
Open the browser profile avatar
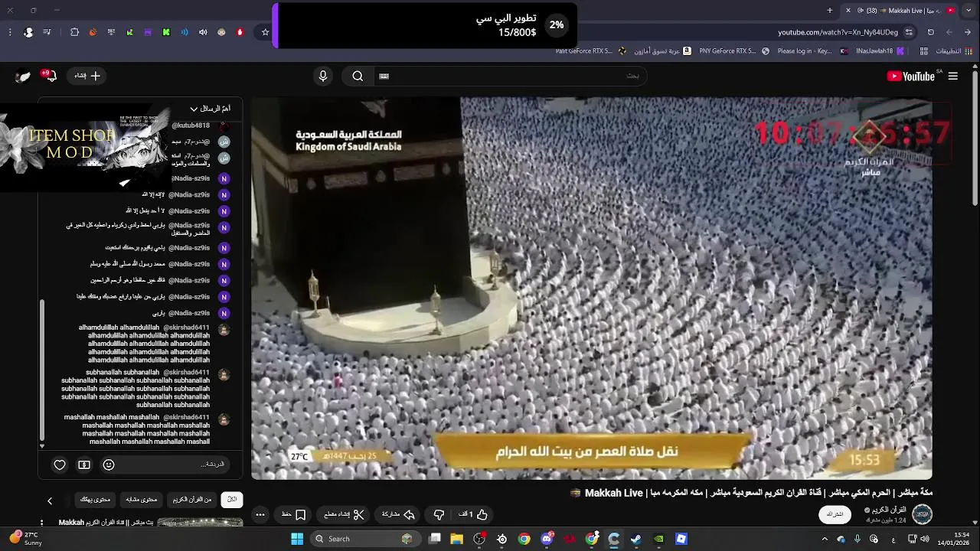point(28,32)
